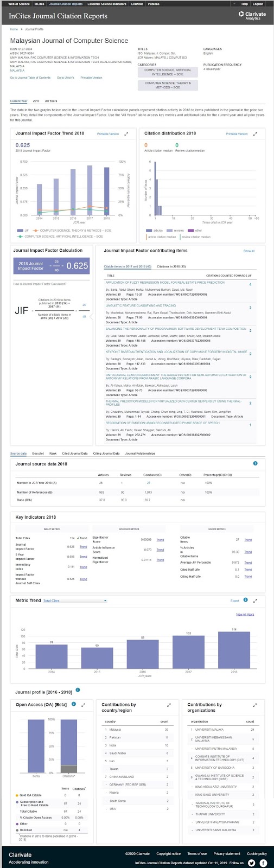Click Export in Metric Trend panel

pyautogui.click(x=235, y=601)
